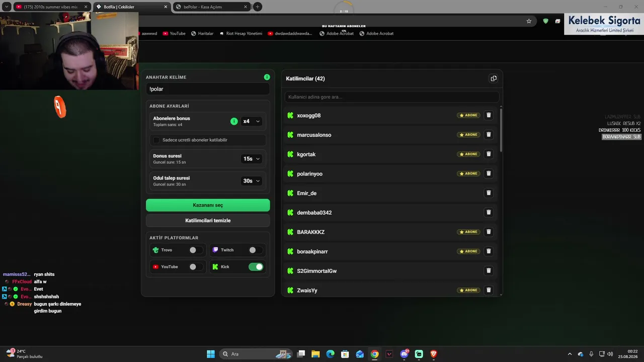Screen dimensions: 644x362
Task: Open Windows Start menu
Action: point(211,354)
